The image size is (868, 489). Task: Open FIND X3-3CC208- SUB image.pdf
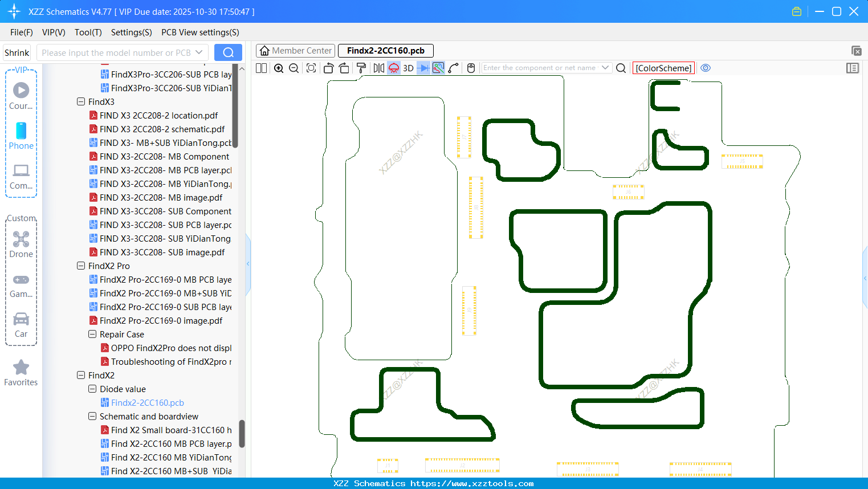pos(162,252)
